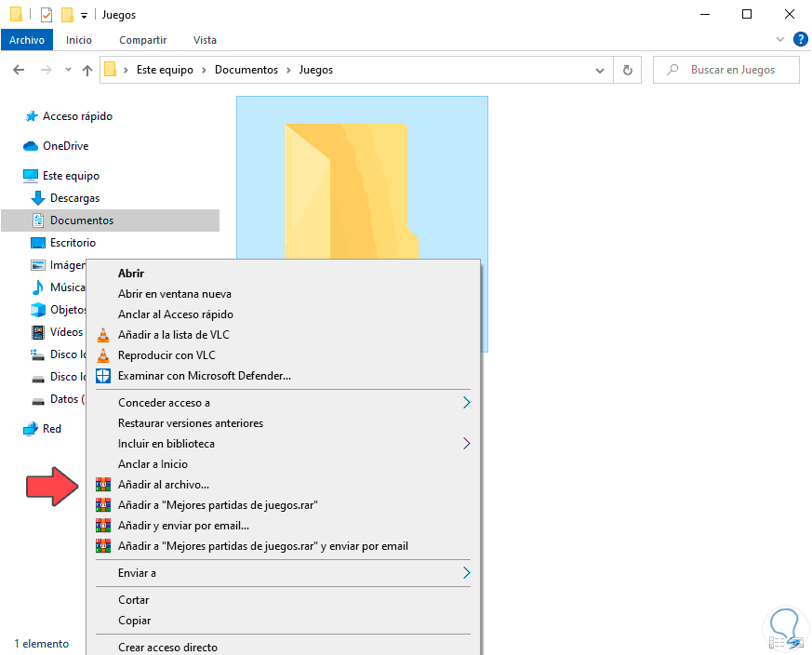
Task: Click the WinRAR icon for 'Mejores partidas de juegos.rar'
Action: (x=102, y=504)
